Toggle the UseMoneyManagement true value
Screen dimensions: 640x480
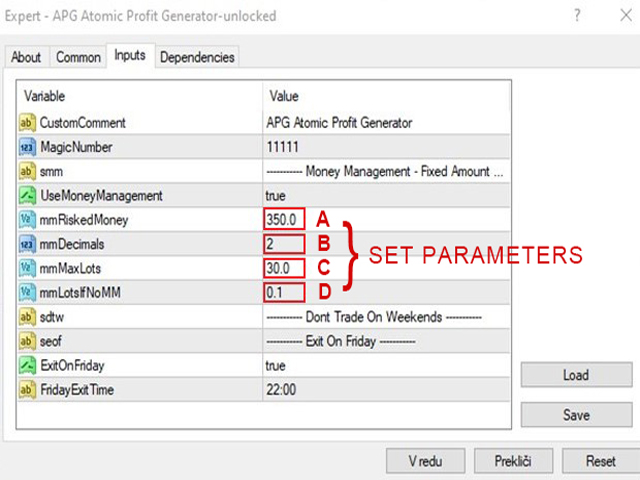[x=276, y=196]
